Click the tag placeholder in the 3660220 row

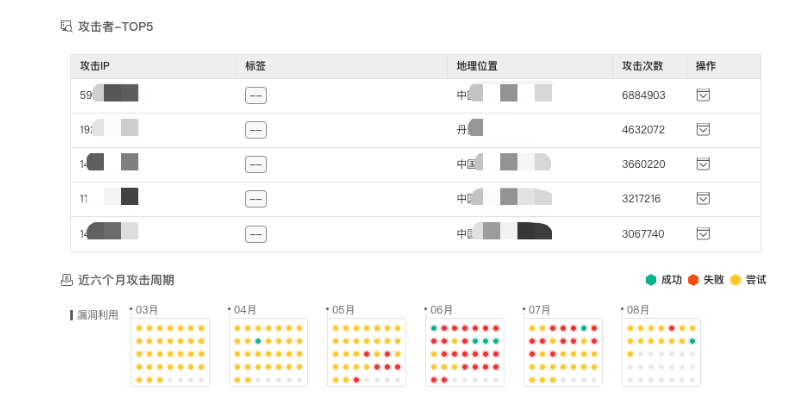[256, 164]
